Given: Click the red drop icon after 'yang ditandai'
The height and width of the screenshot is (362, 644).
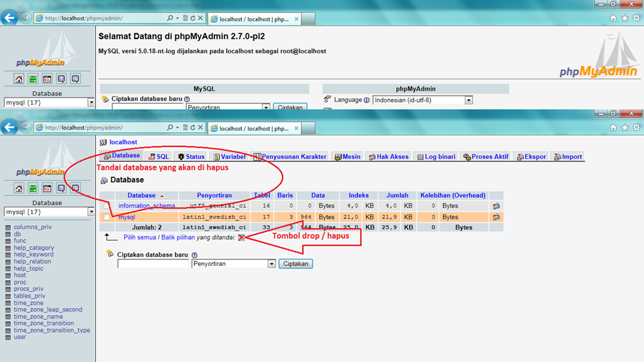Looking at the screenshot, I should 241,238.
